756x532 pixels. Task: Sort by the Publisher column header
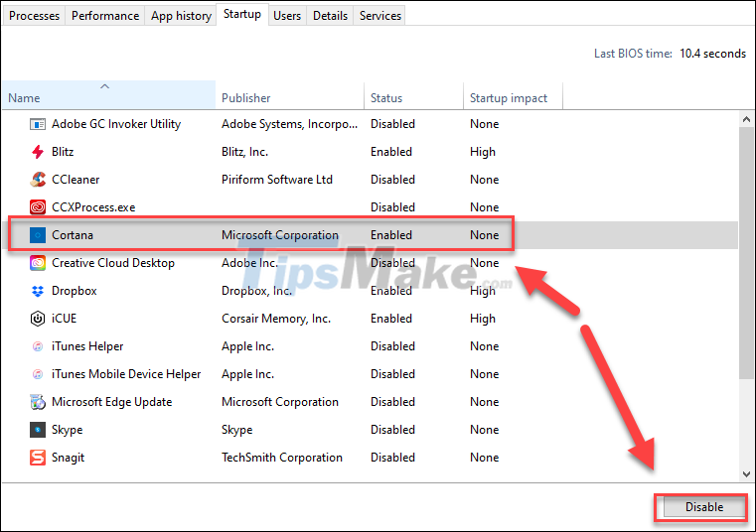(x=290, y=95)
